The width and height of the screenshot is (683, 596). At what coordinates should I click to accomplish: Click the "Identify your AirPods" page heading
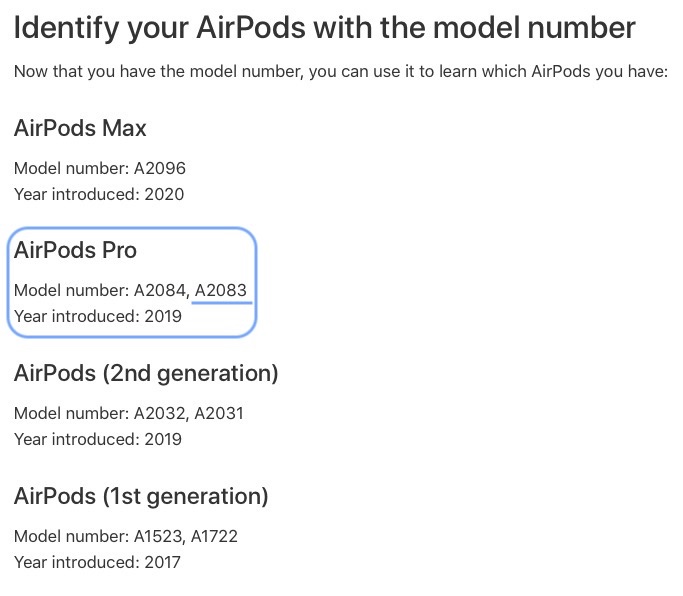pos(324,27)
